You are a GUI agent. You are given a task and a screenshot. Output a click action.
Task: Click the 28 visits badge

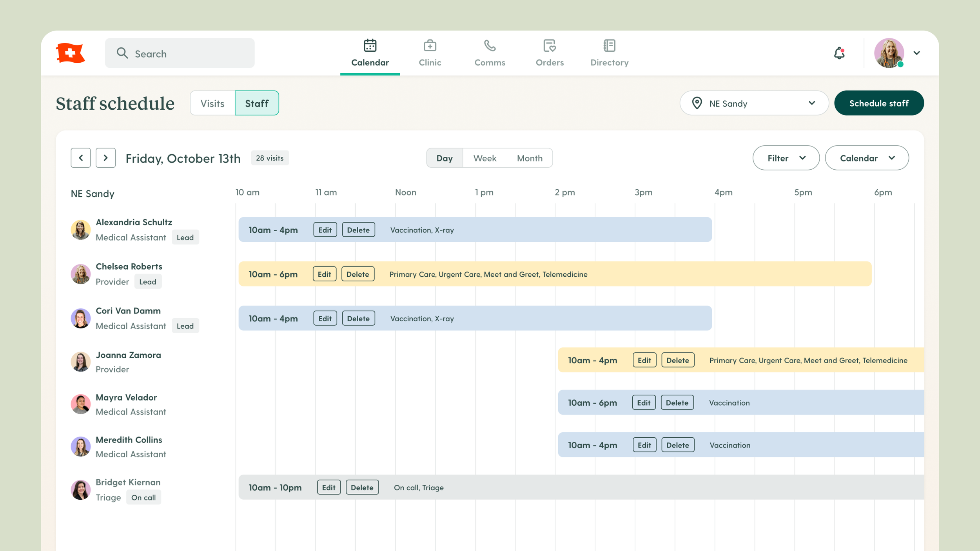coord(270,158)
